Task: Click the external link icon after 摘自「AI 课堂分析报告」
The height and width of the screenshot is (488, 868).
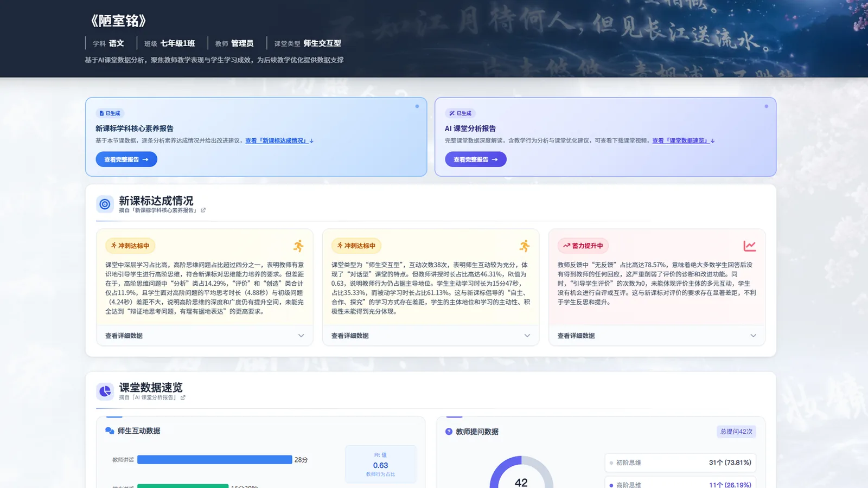Action: [x=183, y=397]
